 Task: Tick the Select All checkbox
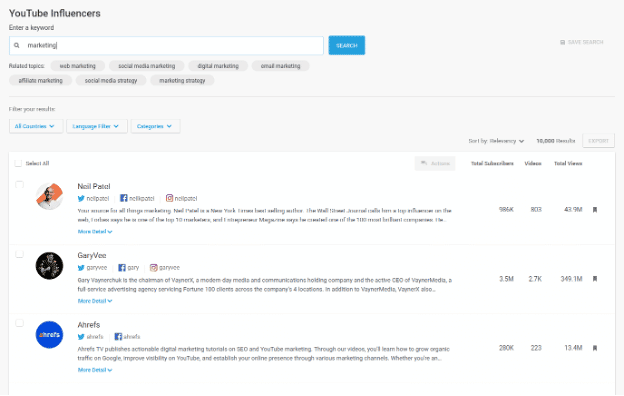click(18, 163)
